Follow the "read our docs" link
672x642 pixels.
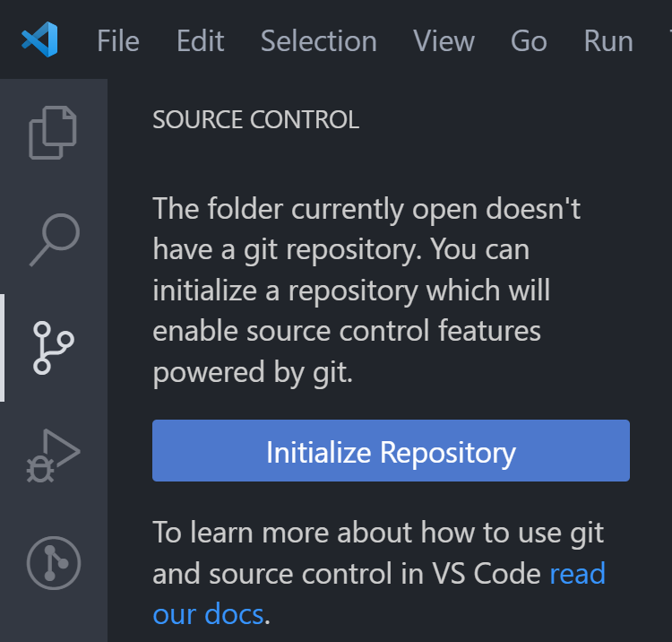click(577, 574)
